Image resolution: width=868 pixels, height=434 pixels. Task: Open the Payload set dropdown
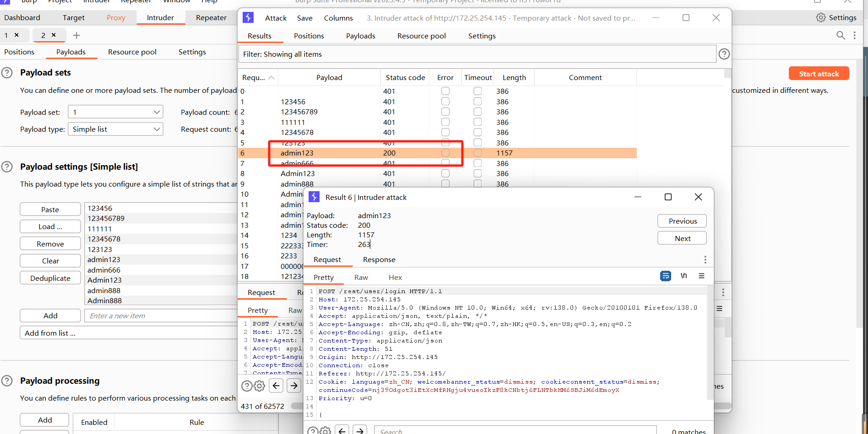tap(115, 112)
